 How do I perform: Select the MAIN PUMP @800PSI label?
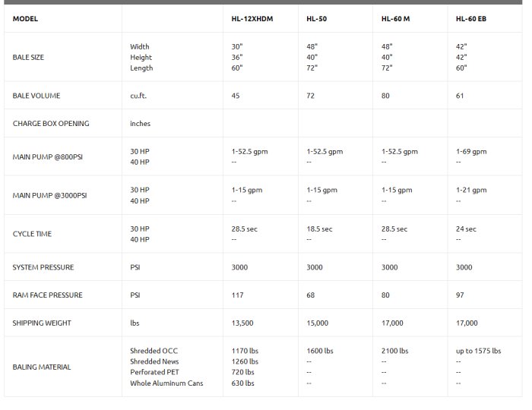[x=49, y=156]
